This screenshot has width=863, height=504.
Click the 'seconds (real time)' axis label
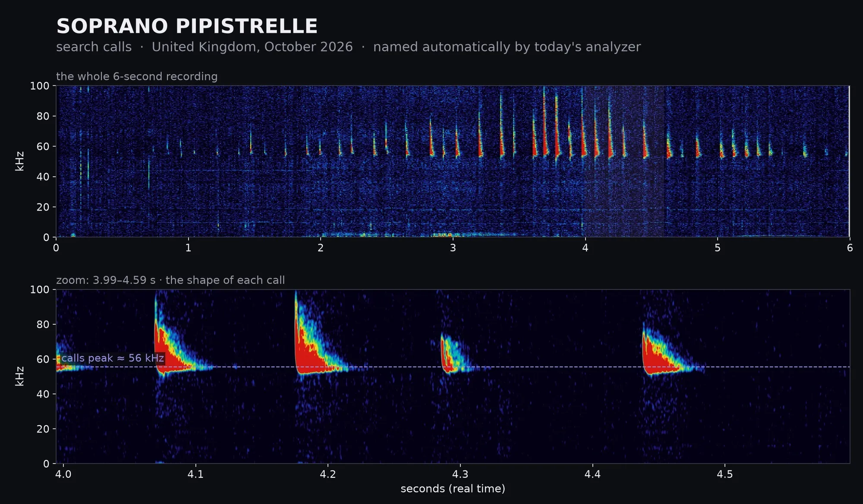pyautogui.click(x=453, y=488)
